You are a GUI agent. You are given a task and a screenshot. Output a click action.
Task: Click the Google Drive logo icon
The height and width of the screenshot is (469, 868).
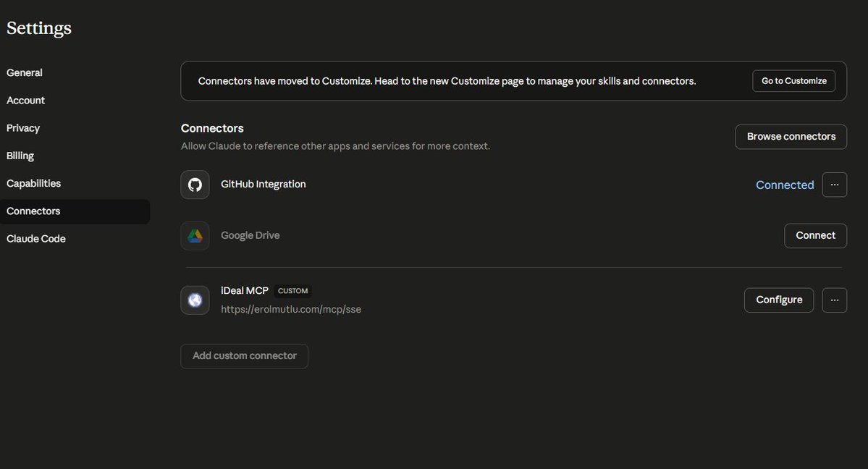coord(195,236)
